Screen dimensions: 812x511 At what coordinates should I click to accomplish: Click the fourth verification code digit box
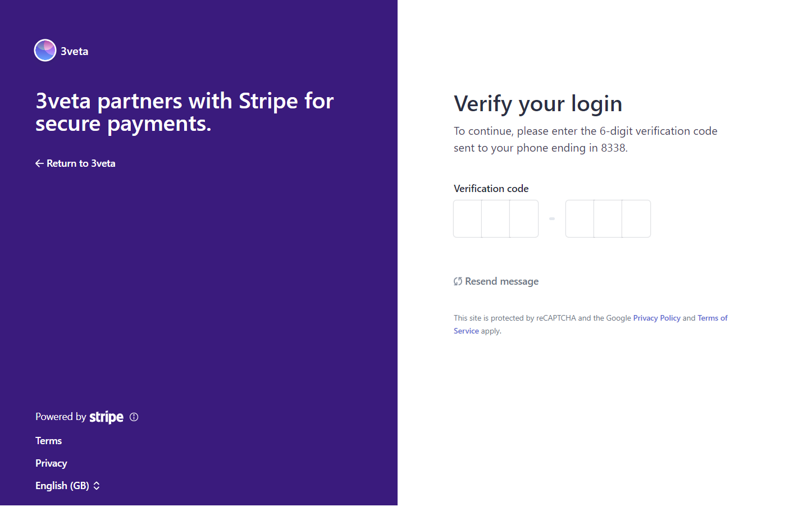580,218
